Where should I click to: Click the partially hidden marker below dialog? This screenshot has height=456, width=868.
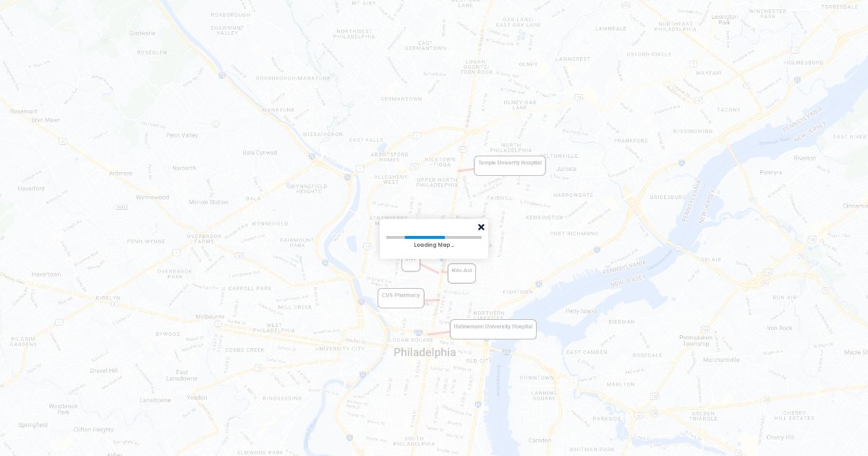(411, 264)
